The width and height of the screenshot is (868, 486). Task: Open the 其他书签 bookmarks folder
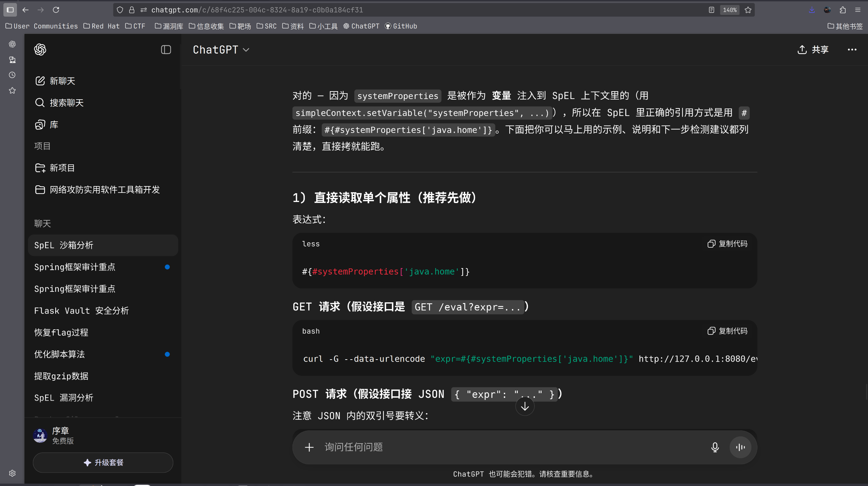tap(845, 26)
